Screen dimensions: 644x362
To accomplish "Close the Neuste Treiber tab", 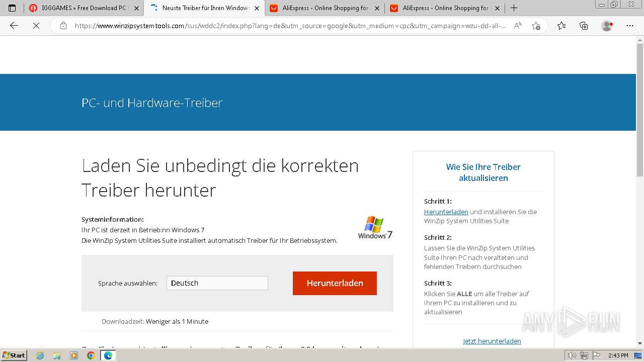I will pos(257,8).
